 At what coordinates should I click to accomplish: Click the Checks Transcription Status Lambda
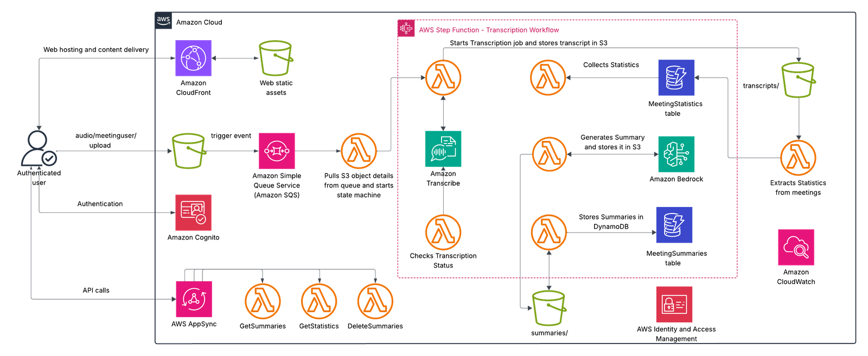[443, 232]
